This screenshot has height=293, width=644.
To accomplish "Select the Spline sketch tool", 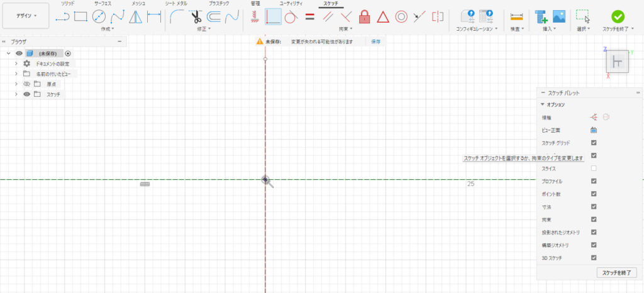I will coord(117,17).
